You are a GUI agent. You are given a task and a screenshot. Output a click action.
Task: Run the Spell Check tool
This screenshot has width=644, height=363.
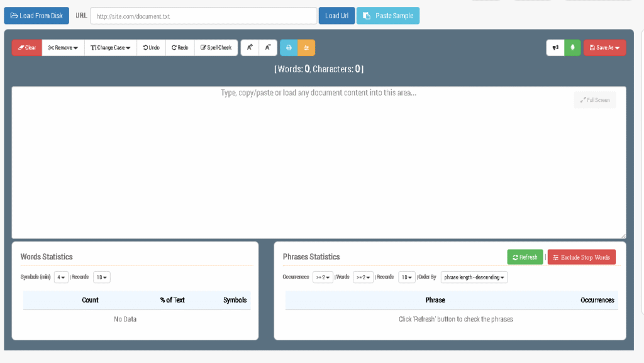tap(216, 47)
